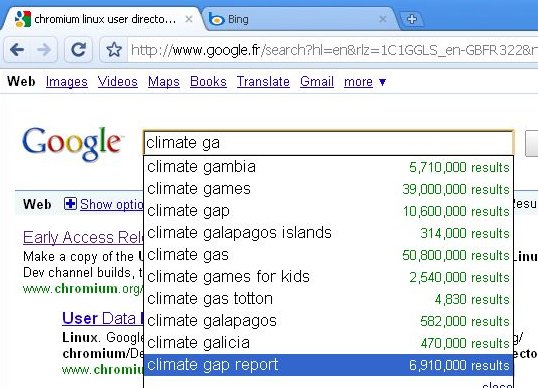The width and height of the screenshot is (538, 388).
Task: Open the Translate link
Action: pyautogui.click(x=263, y=82)
